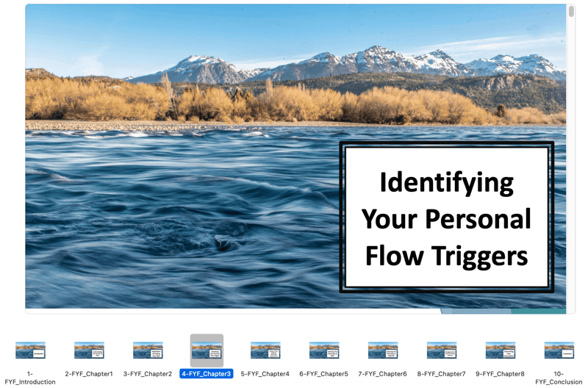Select the 2-FYF_Chapter1 thumbnail image
Image resolution: width=588 pixels, height=388 pixels.
[89, 351]
